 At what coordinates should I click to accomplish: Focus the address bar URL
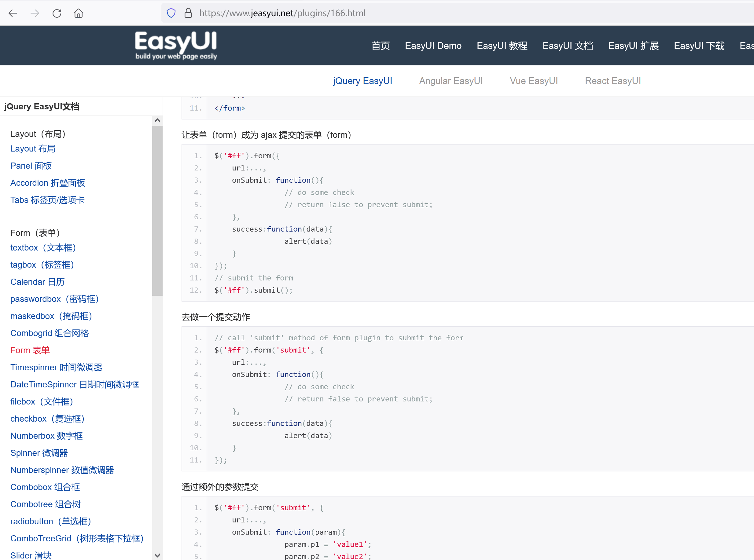(x=282, y=13)
